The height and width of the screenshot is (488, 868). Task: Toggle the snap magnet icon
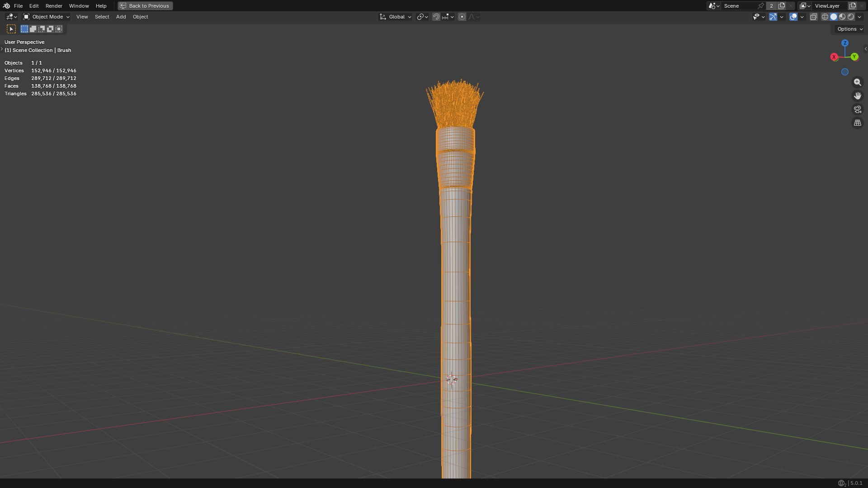click(436, 17)
